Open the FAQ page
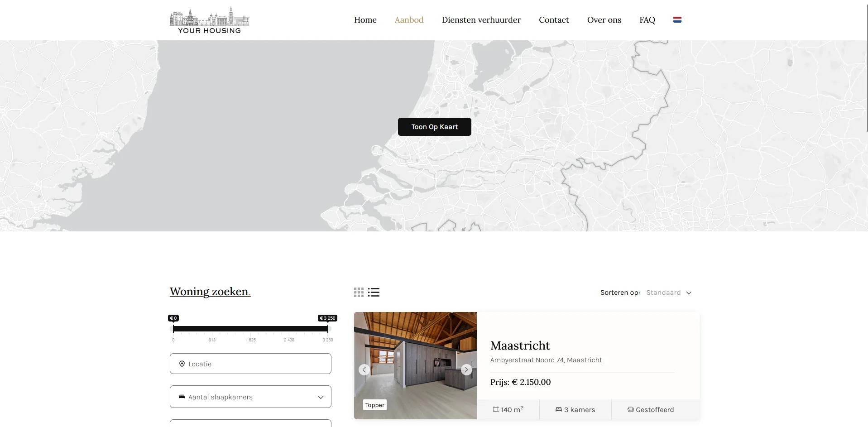The width and height of the screenshot is (868, 427). [x=647, y=20]
